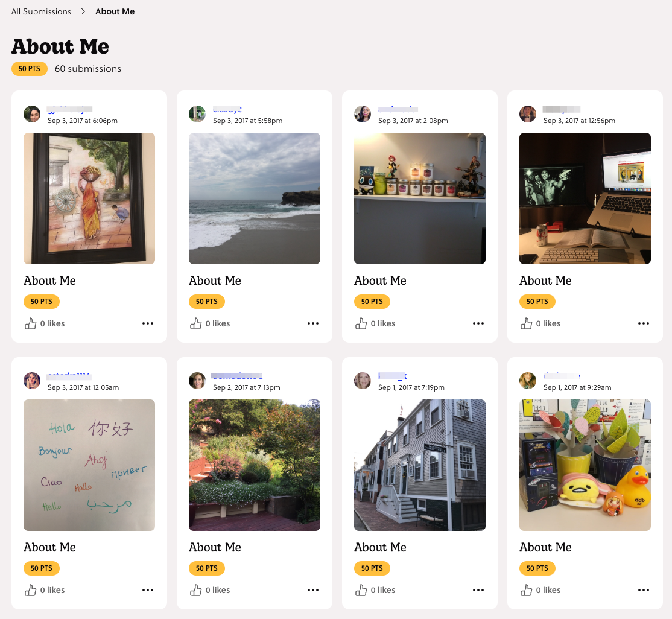Like the gray house photo submission

[361, 590]
